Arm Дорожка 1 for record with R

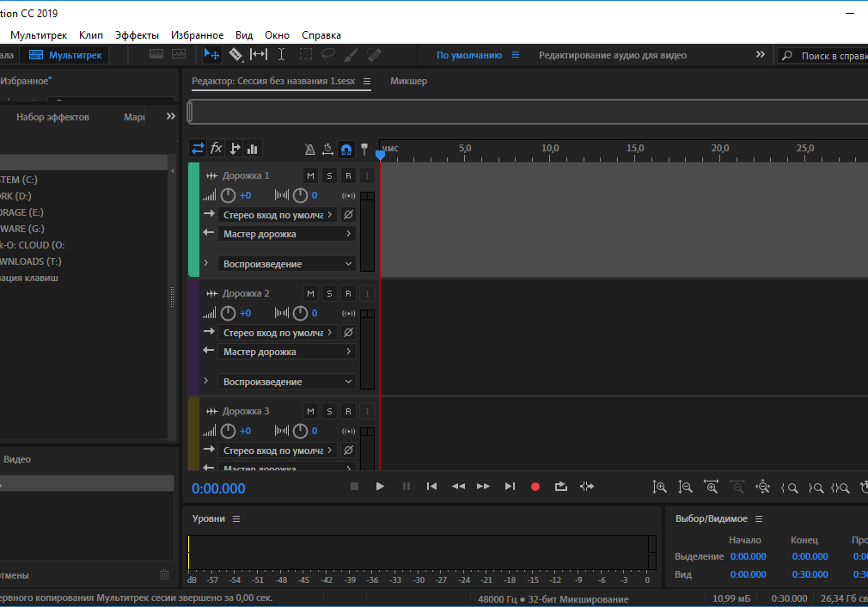[348, 175]
